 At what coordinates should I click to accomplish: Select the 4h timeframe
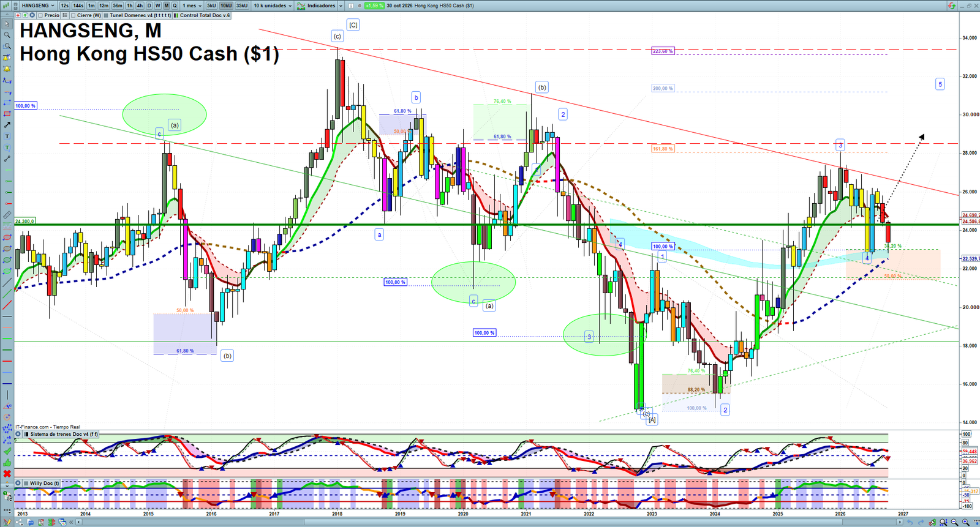[140, 6]
